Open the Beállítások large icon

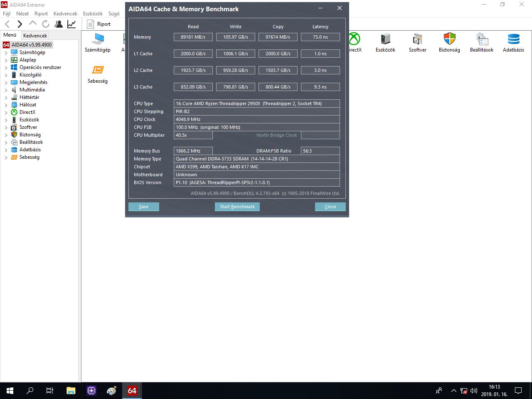(482, 43)
